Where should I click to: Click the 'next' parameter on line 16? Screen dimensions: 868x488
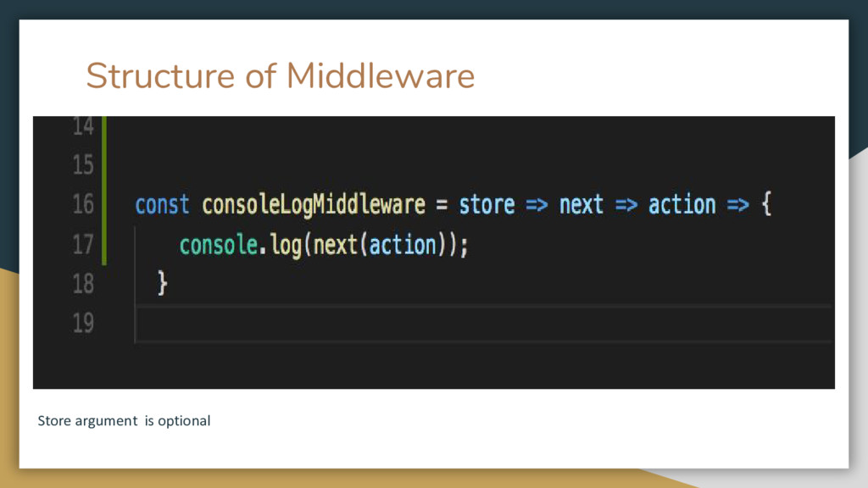[581, 205]
